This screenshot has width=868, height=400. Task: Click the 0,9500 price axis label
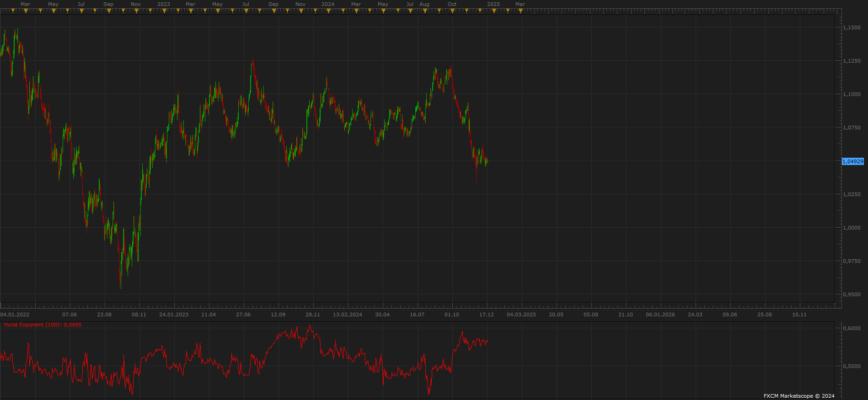click(852, 294)
